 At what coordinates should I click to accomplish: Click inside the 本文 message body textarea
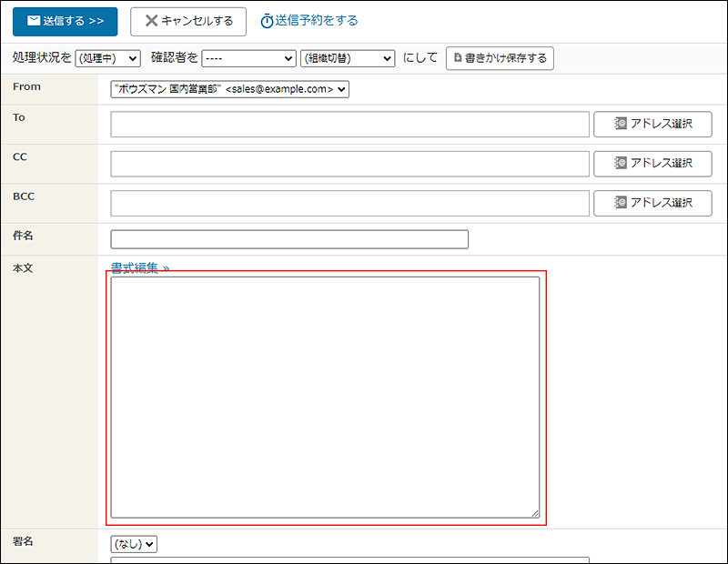[325, 397]
